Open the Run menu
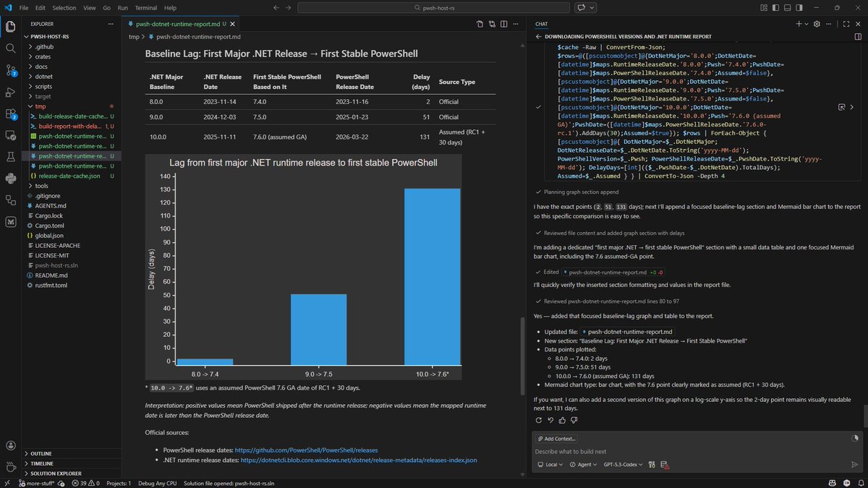868x488 pixels. pos(122,7)
